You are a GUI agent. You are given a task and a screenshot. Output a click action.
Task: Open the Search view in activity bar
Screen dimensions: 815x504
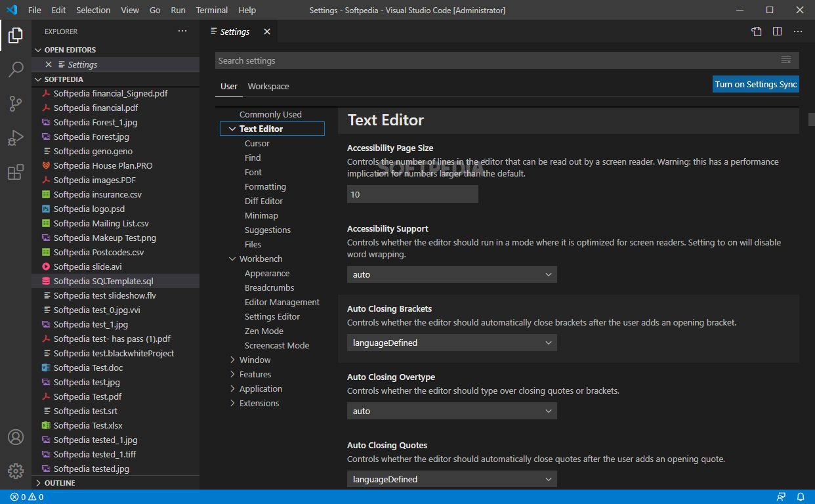click(x=16, y=70)
